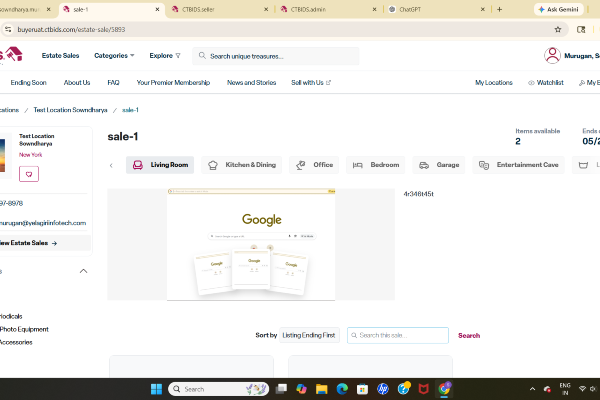This screenshot has height=400, width=600.
Task: Click the heart favorite button for Test Location
Action: coord(29,174)
